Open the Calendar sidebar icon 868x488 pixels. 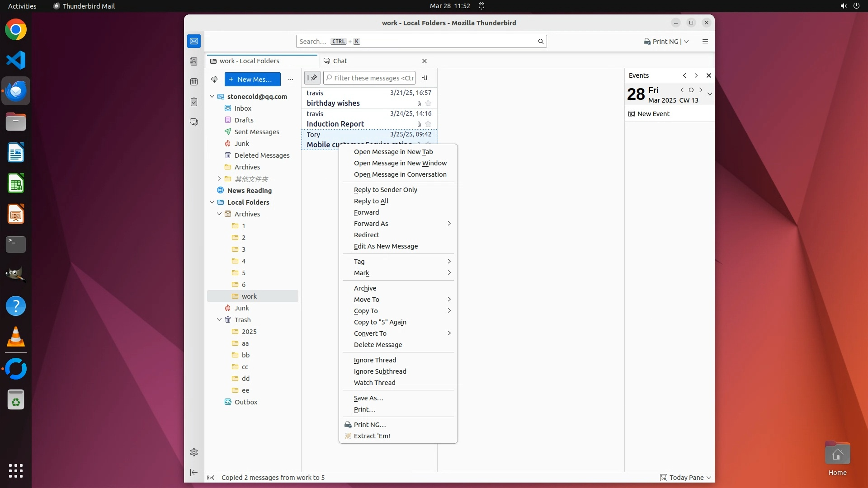(194, 82)
